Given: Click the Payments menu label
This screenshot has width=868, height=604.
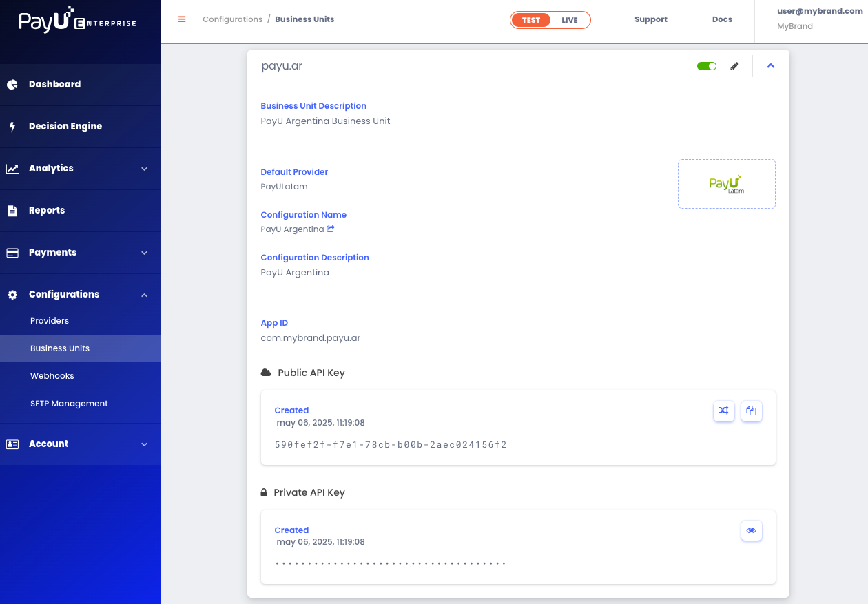Looking at the screenshot, I should click(52, 253).
